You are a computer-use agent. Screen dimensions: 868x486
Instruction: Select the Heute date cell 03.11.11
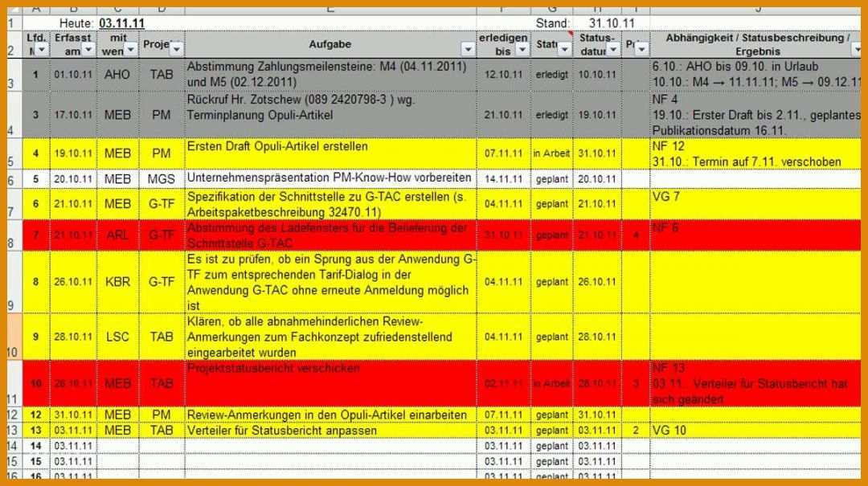(x=122, y=23)
